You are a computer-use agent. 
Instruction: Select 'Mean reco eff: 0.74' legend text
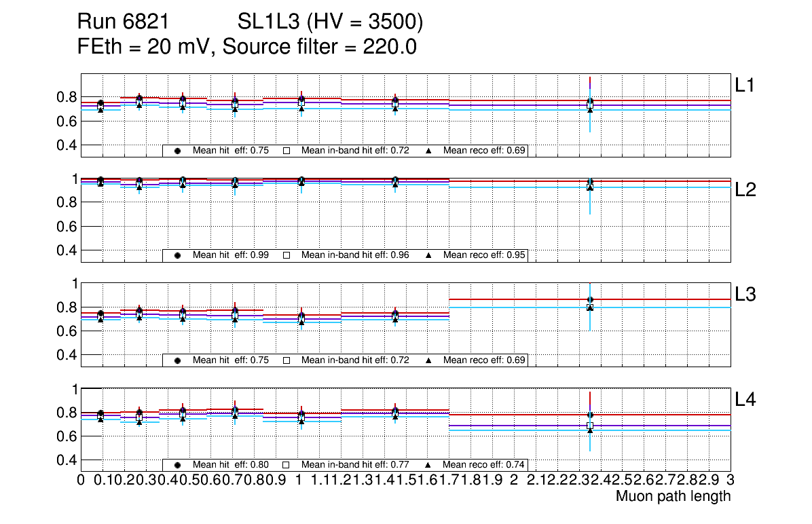tap(485, 465)
